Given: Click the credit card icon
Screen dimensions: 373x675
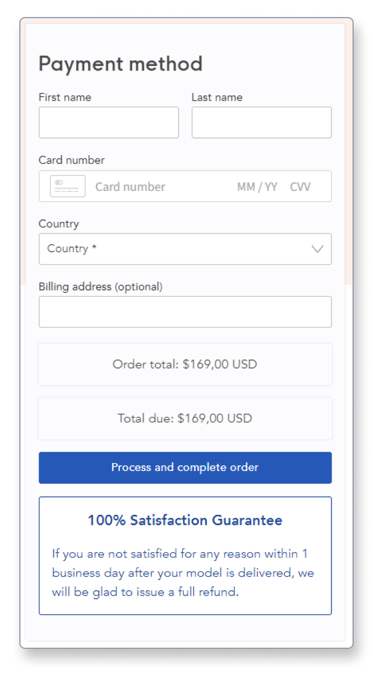Looking at the screenshot, I should click(x=68, y=186).
